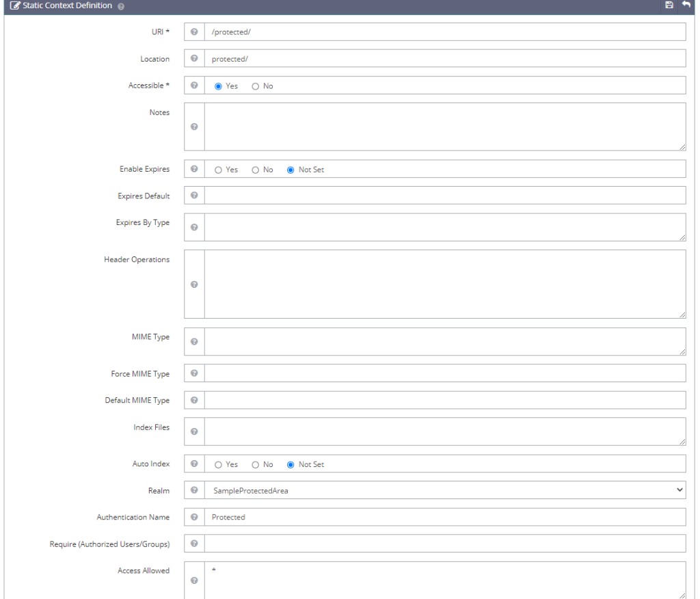The image size is (700, 599).
Task: Click the Back arrow icon in header
Action: point(684,5)
